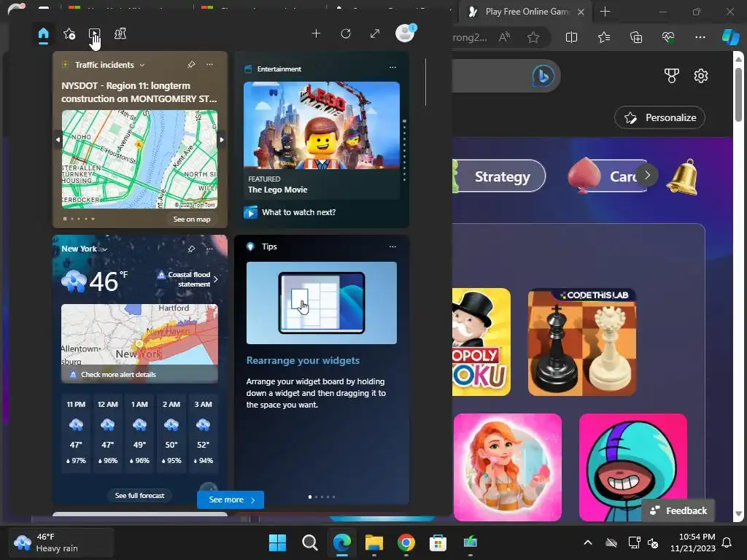Expand the Coastal flood statement chevron
This screenshot has width=747, height=560.
216,279
